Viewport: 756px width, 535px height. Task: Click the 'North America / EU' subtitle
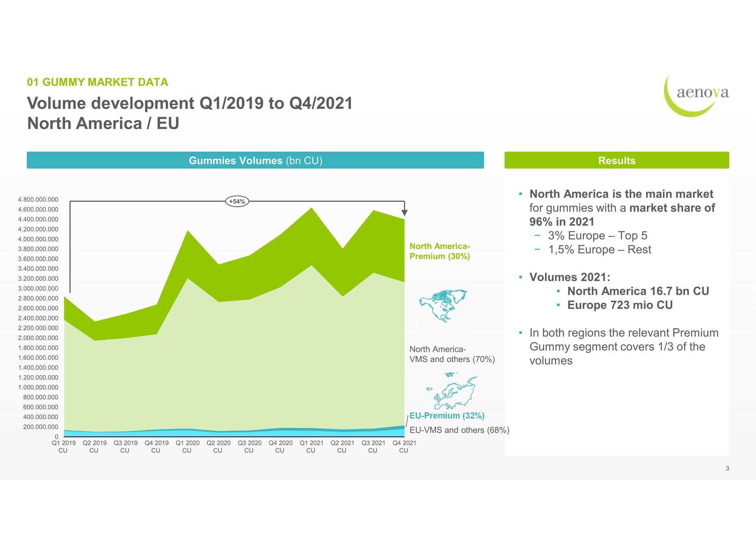pos(103,123)
